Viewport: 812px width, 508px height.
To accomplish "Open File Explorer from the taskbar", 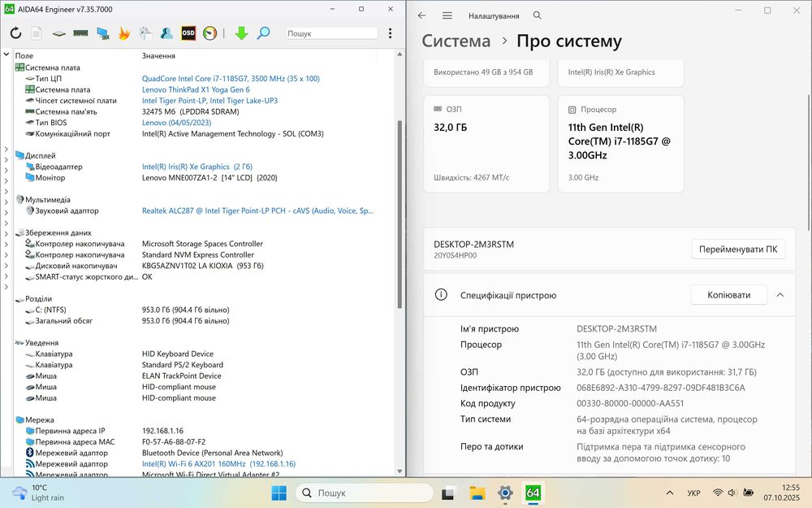I will (477, 493).
